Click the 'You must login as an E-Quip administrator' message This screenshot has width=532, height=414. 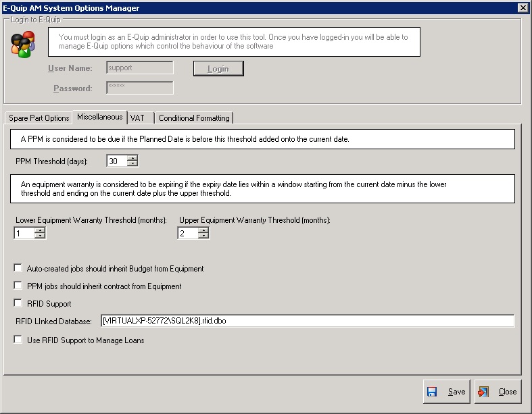coord(234,42)
